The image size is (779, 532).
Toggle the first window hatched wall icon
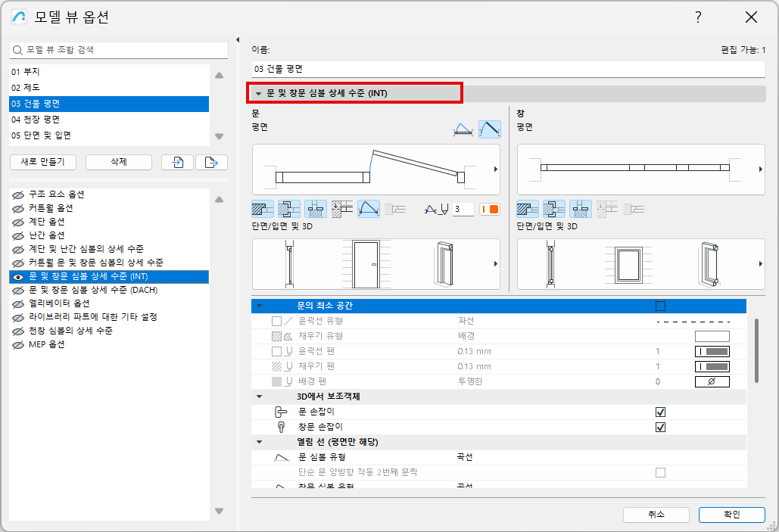click(x=527, y=209)
